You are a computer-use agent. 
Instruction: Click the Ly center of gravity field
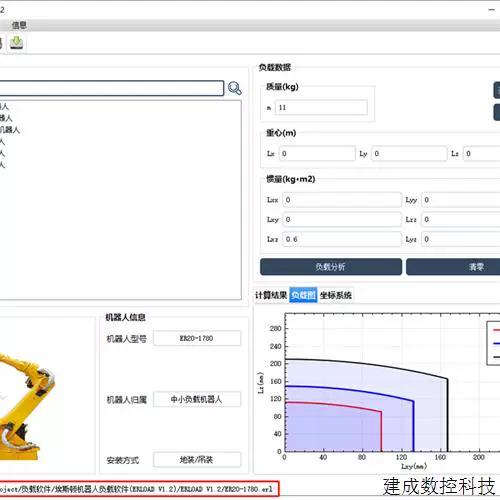click(409, 153)
